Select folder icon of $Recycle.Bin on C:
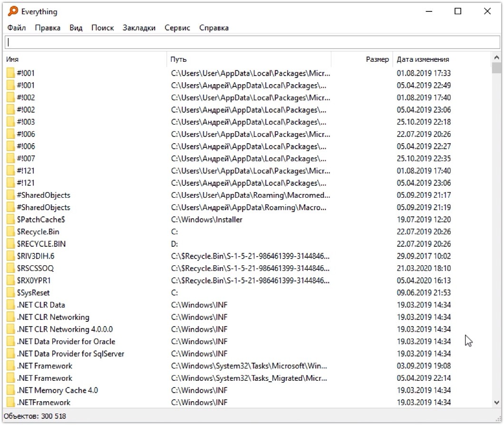This screenshot has width=504, height=425. tap(10, 232)
